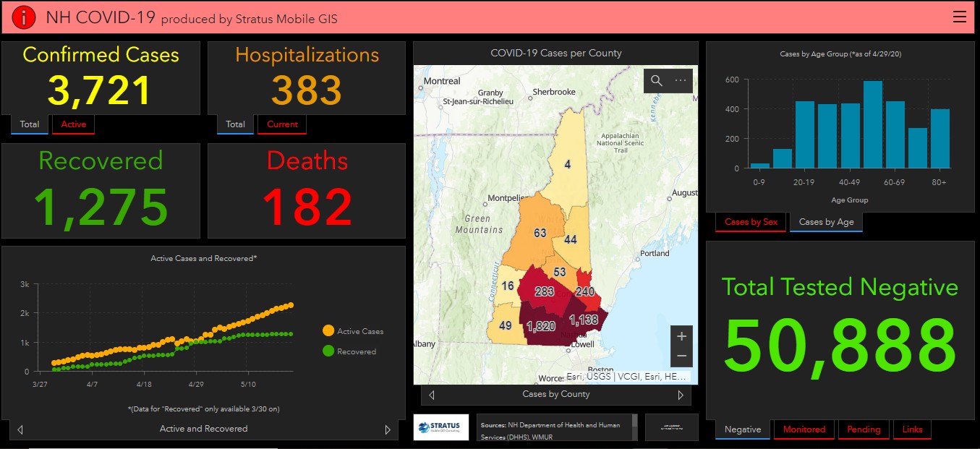Screen dimensions: 980x449
Task: Show previous chart using left arrow
Action: [x=20, y=429]
